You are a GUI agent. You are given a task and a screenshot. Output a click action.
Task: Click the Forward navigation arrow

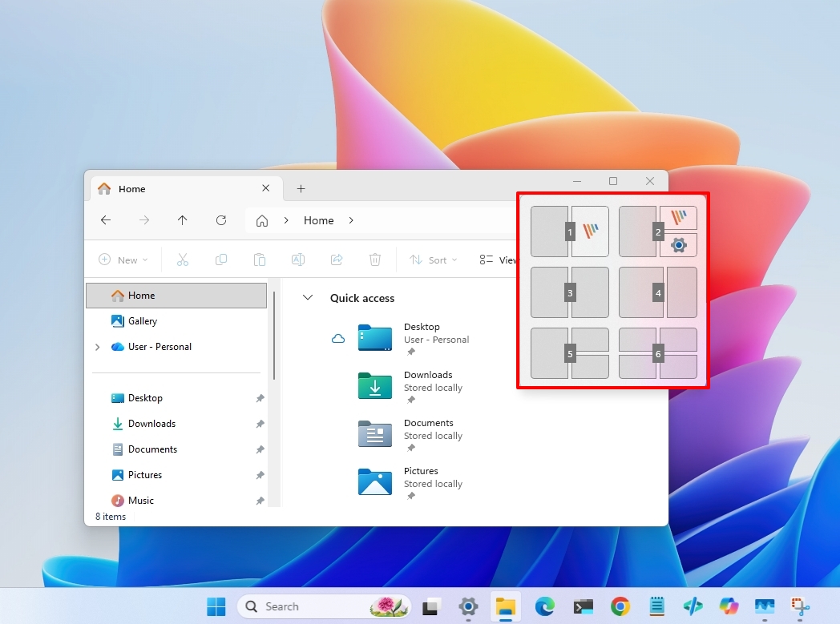point(144,220)
